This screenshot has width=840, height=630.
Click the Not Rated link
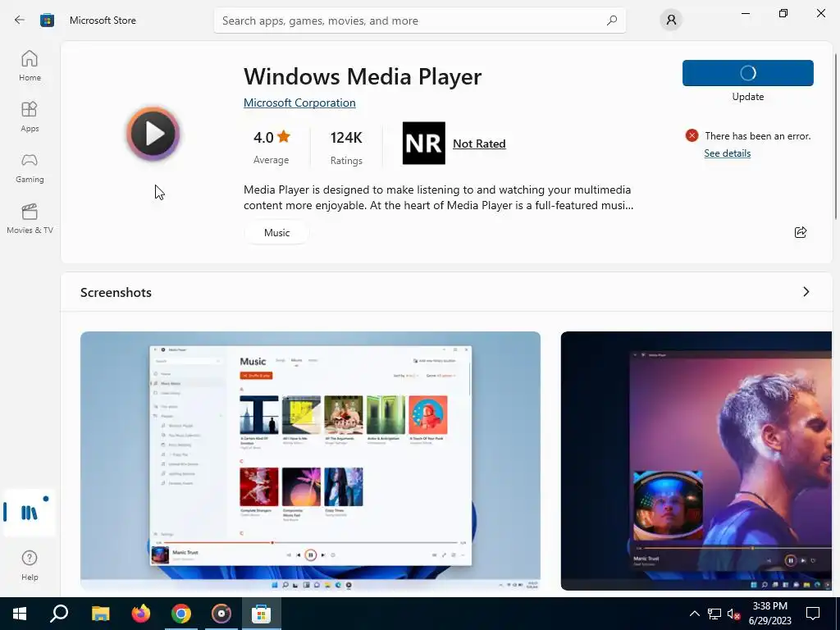click(x=479, y=144)
